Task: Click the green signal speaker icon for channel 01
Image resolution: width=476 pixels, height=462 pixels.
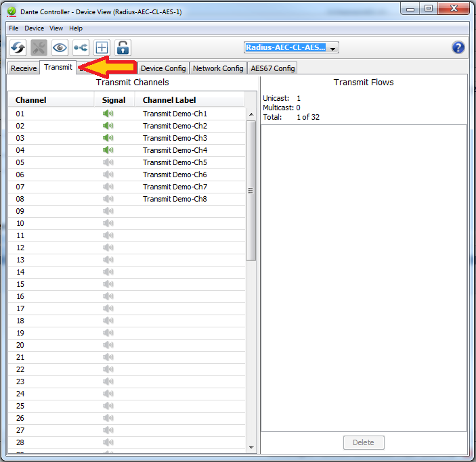Action: tap(108, 114)
